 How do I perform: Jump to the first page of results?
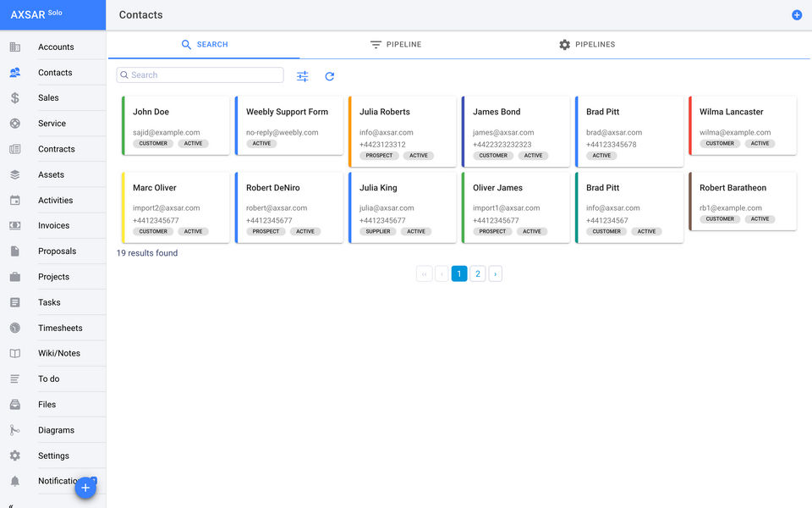coord(424,273)
